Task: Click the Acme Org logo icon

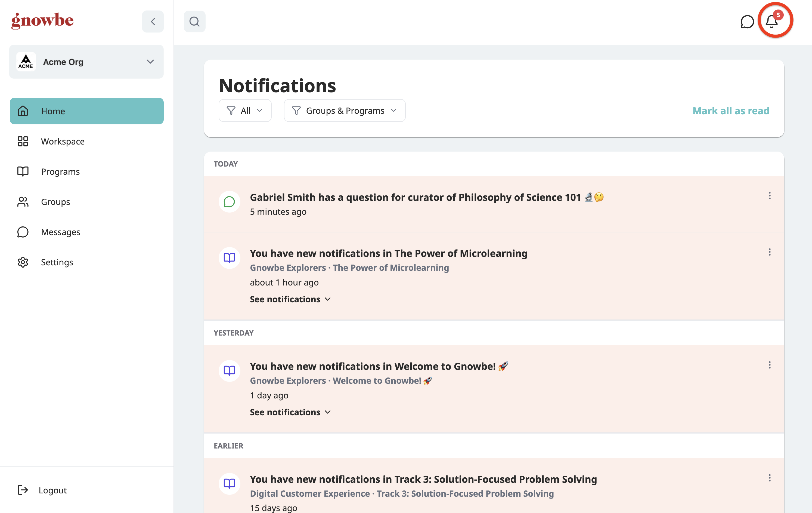Action: click(x=26, y=62)
